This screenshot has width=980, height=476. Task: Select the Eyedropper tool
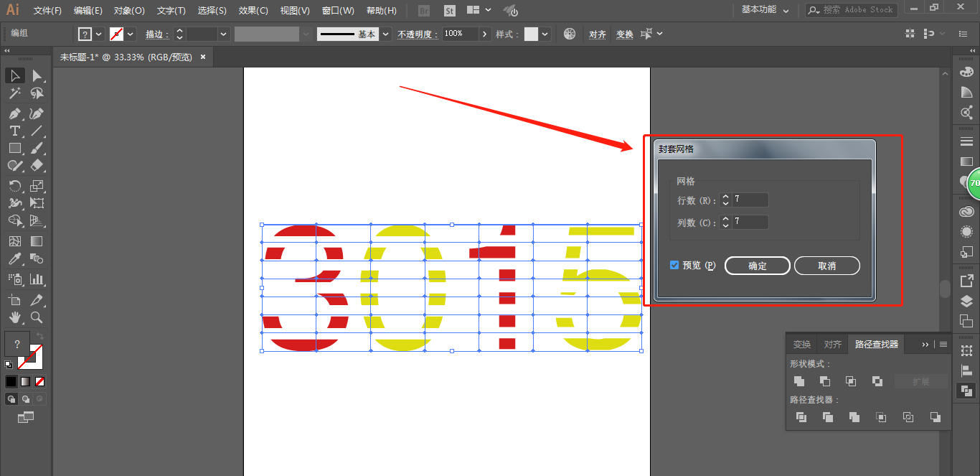15,258
